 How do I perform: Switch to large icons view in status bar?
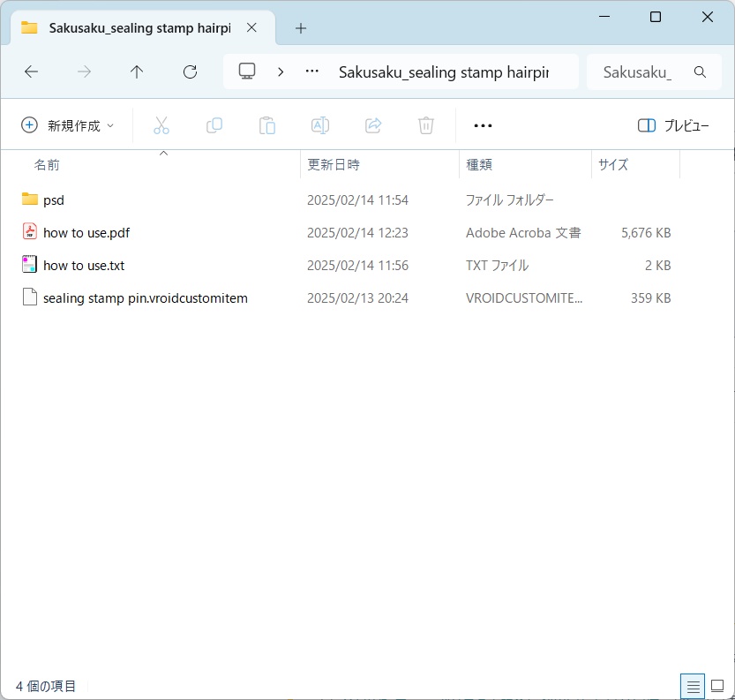point(717,687)
